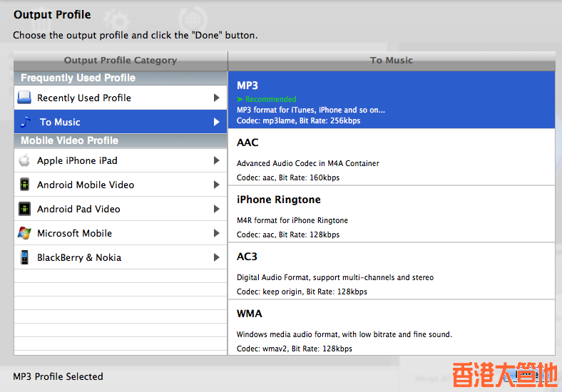This screenshot has width=562, height=392.
Task: Pick the WMA output profile
Action: [392, 328]
